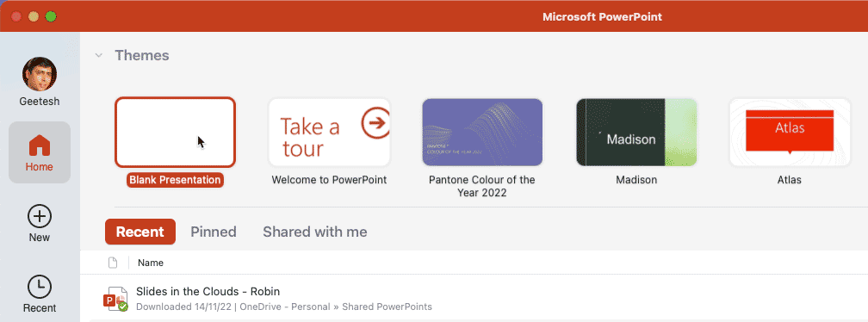Click the Downloaded 14/11/22 OneDrive location text

(284, 307)
